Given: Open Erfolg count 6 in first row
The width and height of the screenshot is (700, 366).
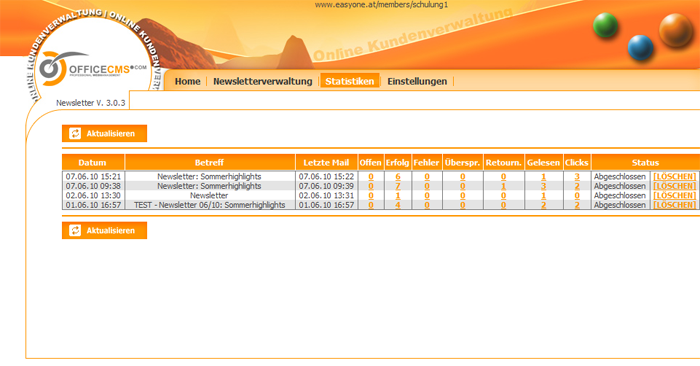Looking at the screenshot, I should coord(398,177).
